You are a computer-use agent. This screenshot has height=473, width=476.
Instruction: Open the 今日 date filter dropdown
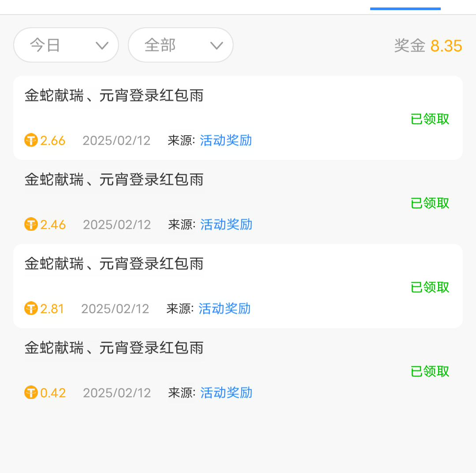pyautogui.click(x=66, y=45)
